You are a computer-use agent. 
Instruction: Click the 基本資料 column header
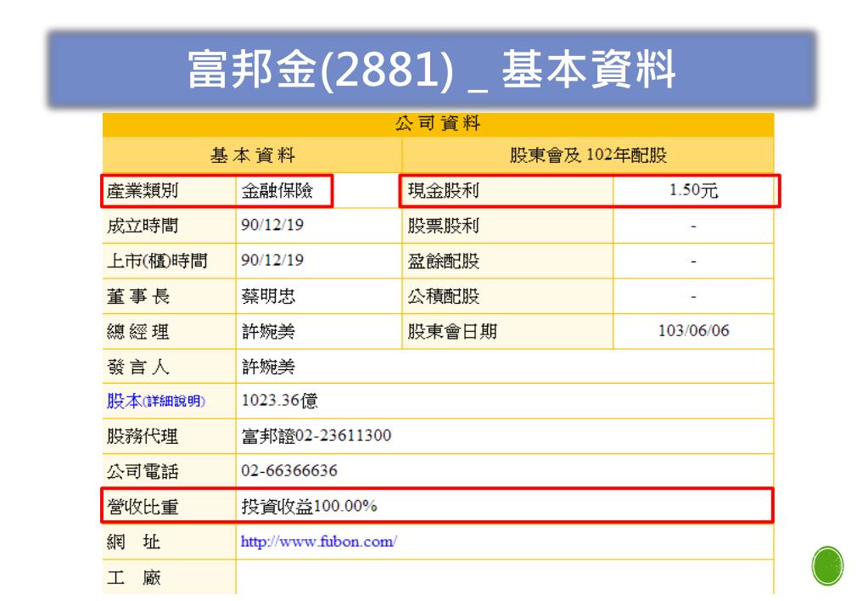(253, 155)
